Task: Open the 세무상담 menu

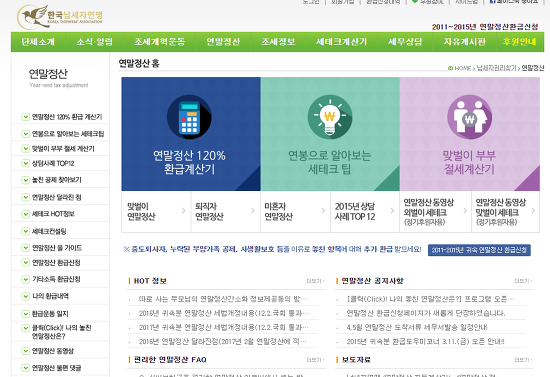Action: pyautogui.click(x=405, y=42)
